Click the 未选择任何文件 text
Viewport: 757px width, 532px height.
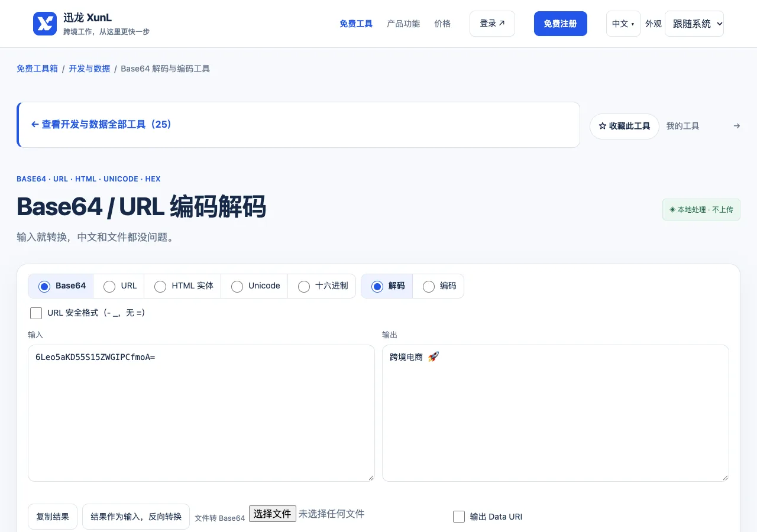(331, 514)
